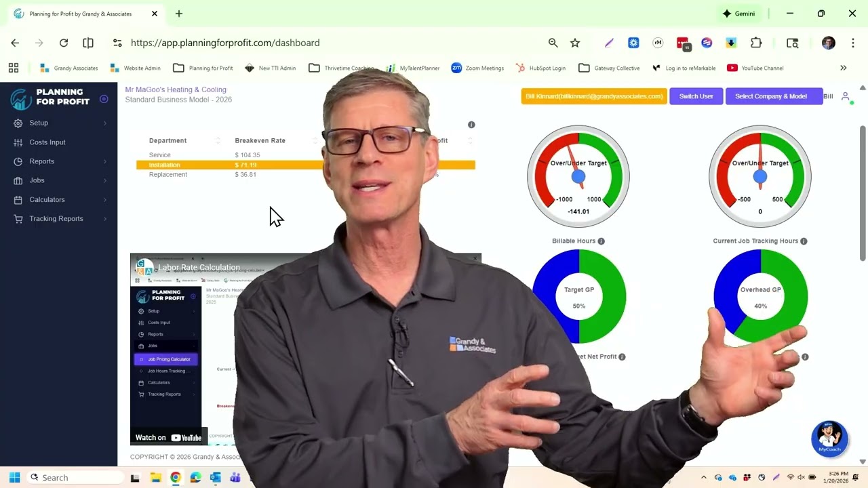
Task: Click the Billable Hours info icon
Action: pyautogui.click(x=601, y=241)
